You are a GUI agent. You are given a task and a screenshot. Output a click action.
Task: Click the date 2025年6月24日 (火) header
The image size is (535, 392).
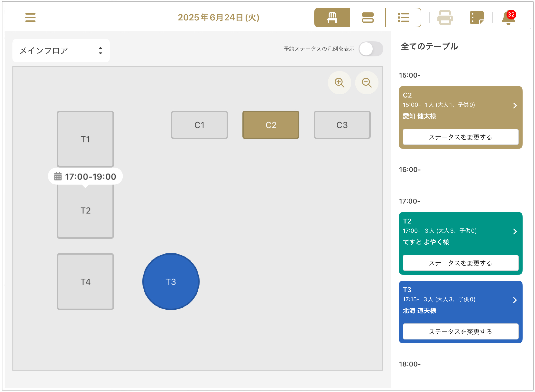[219, 18]
